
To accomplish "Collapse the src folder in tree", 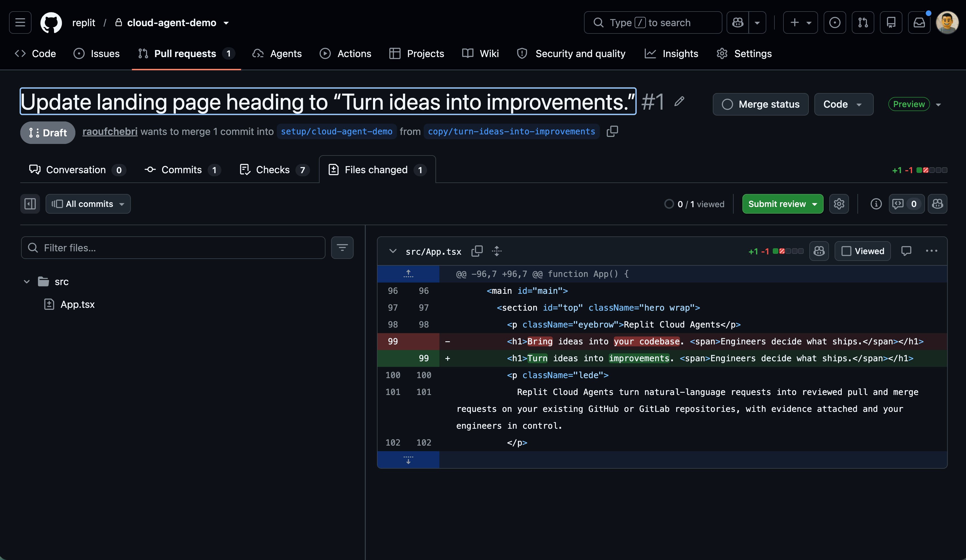I will point(27,282).
